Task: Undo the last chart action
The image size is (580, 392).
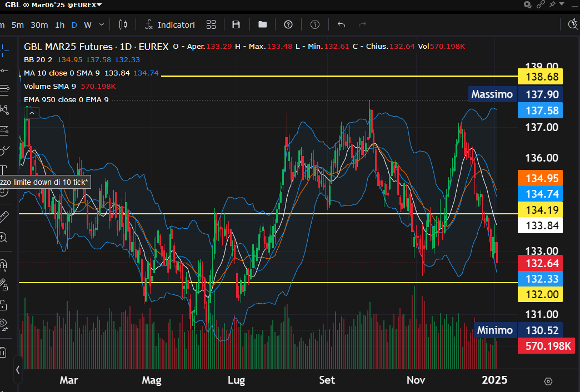Action: (x=342, y=24)
